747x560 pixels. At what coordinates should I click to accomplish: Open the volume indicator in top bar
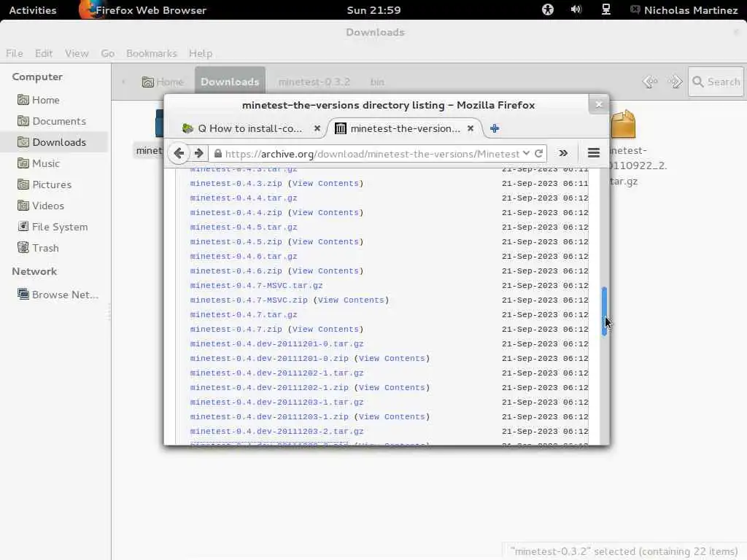click(x=576, y=9)
